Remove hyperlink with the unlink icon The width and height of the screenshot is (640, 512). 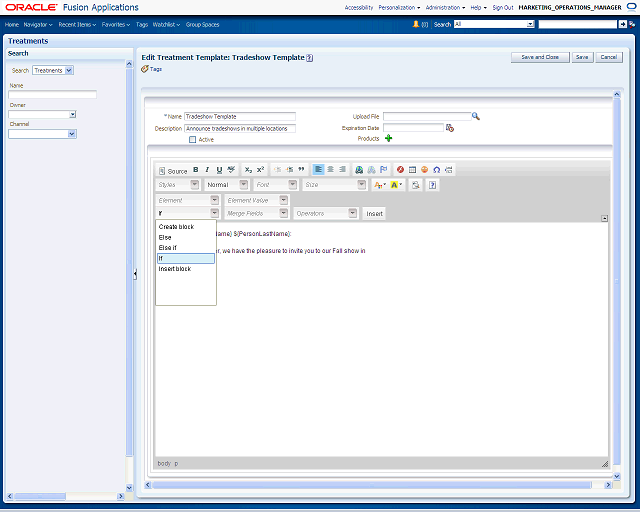click(x=371, y=170)
